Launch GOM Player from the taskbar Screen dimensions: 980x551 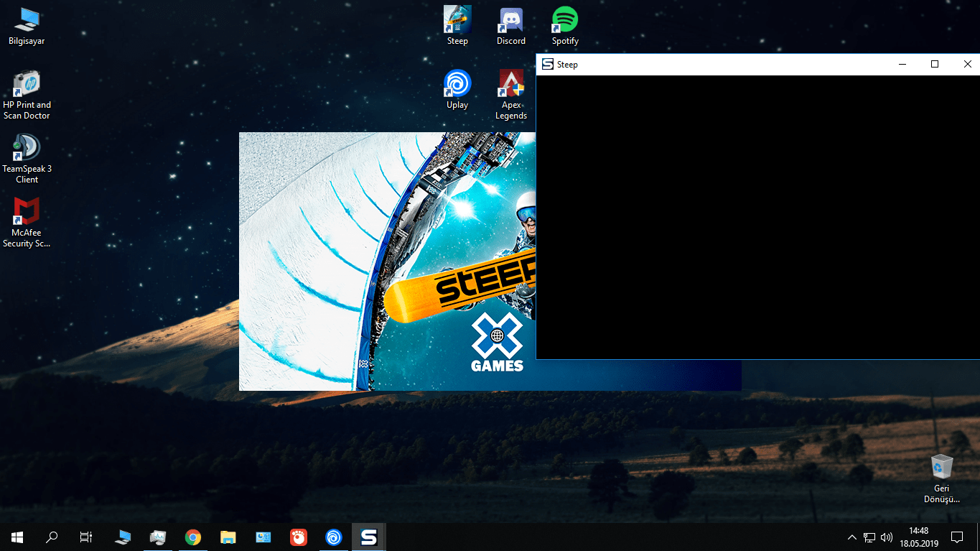point(299,537)
